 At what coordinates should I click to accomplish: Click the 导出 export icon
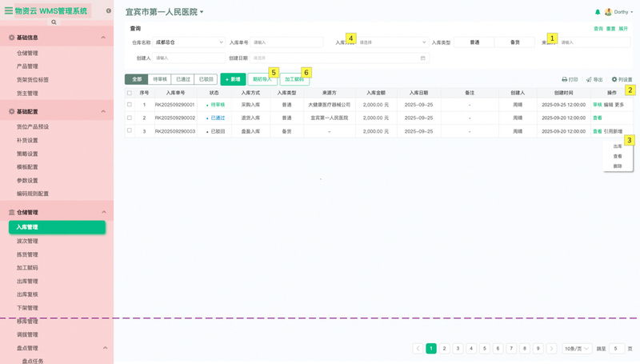[589, 80]
